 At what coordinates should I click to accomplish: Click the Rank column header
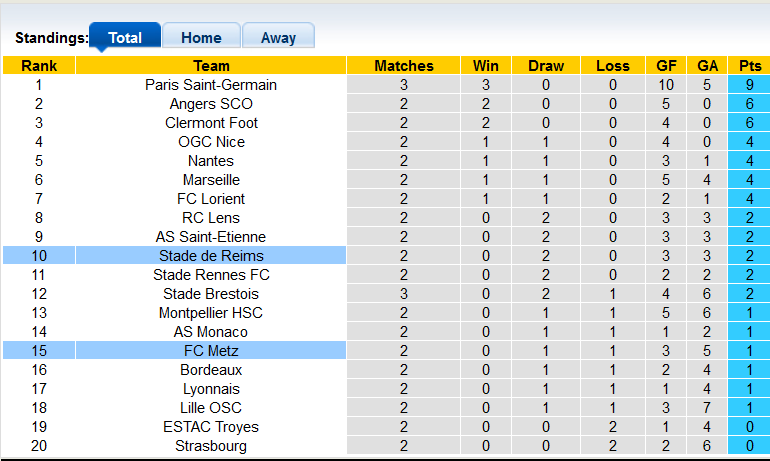(39, 66)
